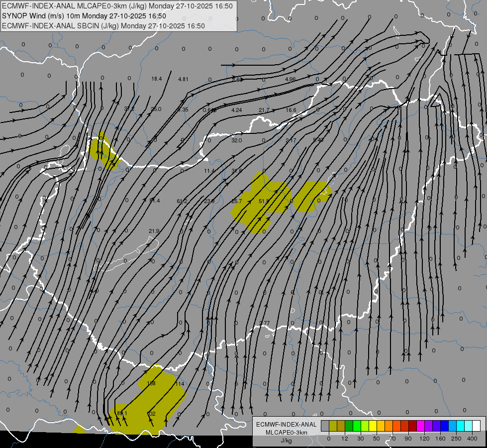Image resolution: width=487 pixels, height=448 pixels.
Task: Click the bright green legend swatch
Action: coord(357,426)
